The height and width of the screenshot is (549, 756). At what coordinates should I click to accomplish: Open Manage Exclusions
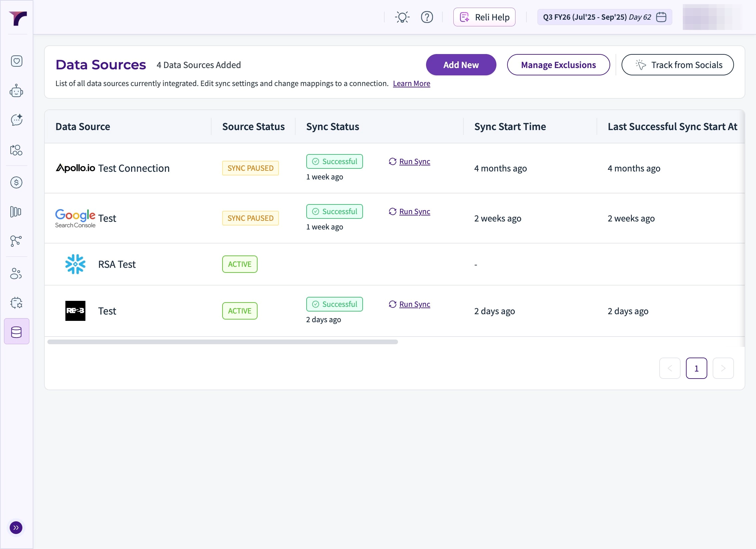pyautogui.click(x=558, y=65)
